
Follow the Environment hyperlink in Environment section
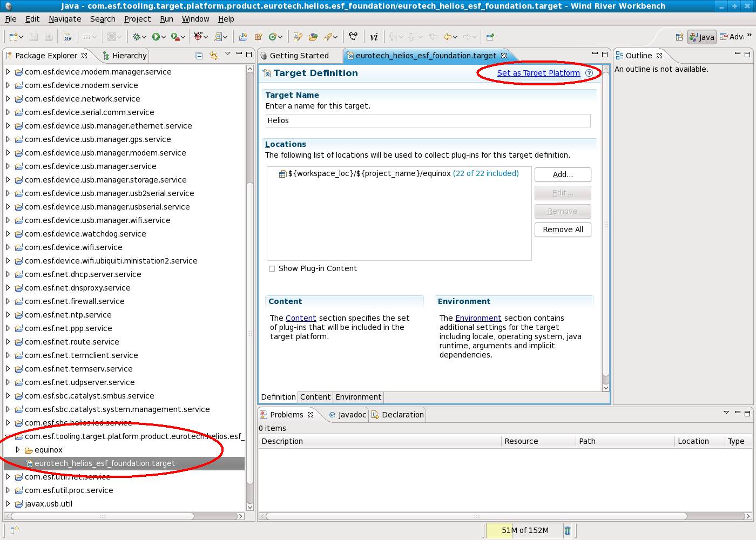click(478, 318)
